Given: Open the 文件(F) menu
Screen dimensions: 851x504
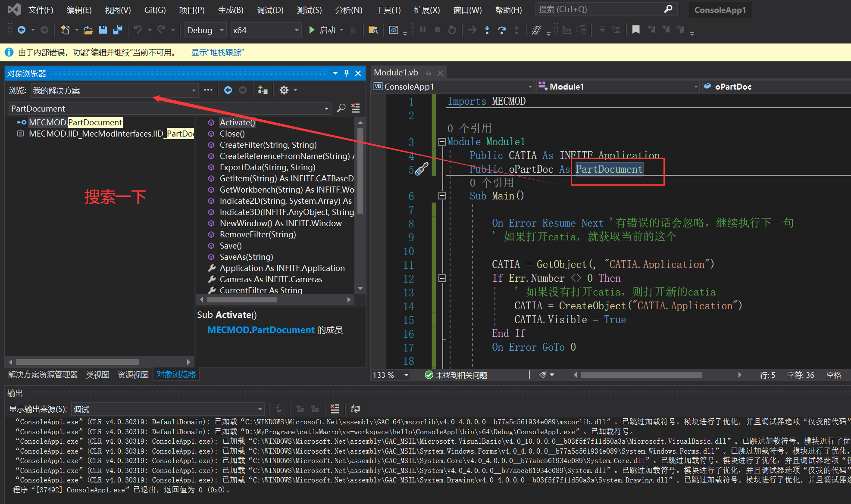Looking at the screenshot, I should pos(41,10).
